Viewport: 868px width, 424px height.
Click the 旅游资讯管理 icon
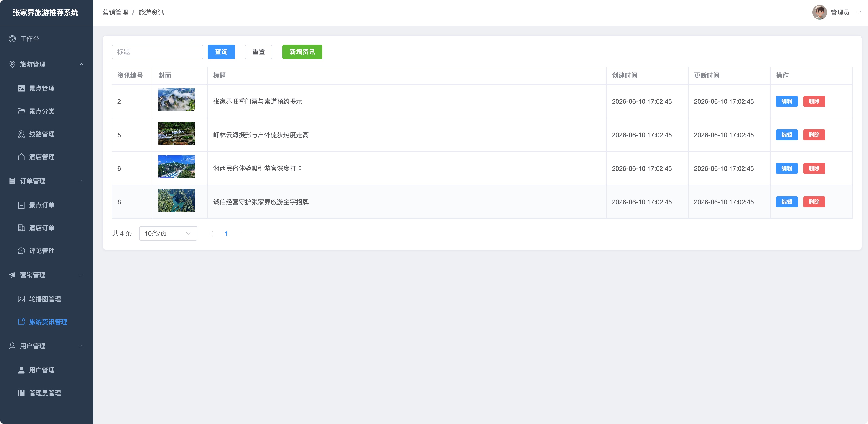pyautogui.click(x=21, y=322)
